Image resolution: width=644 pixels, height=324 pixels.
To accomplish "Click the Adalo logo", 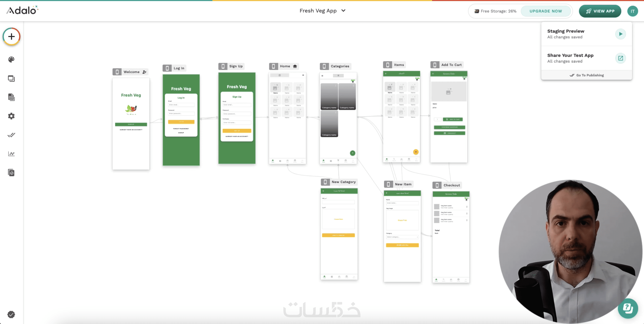I will 22,10.
